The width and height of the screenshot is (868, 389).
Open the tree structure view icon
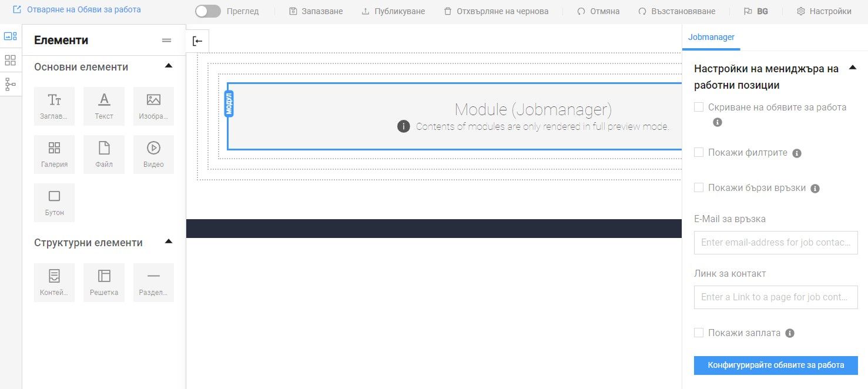pos(11,84)
